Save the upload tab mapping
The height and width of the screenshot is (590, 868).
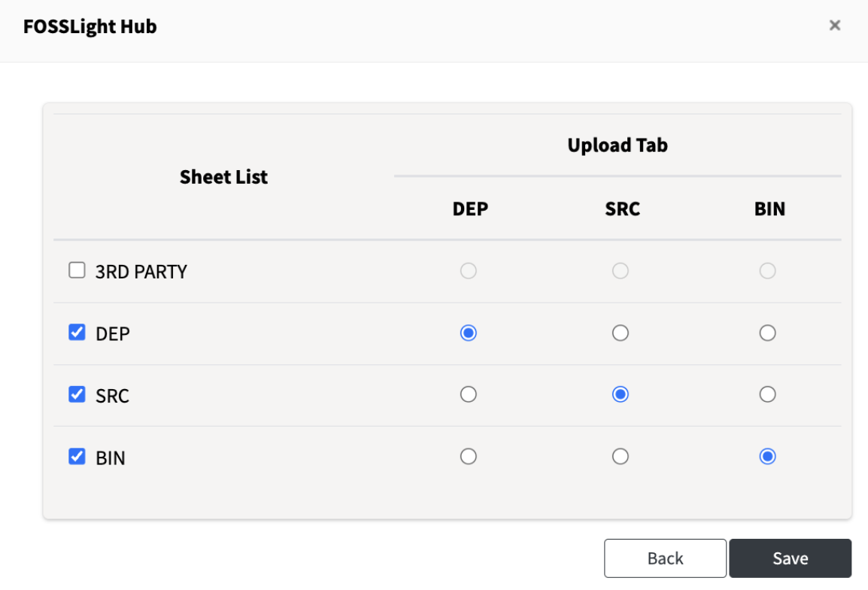point(790,558)
